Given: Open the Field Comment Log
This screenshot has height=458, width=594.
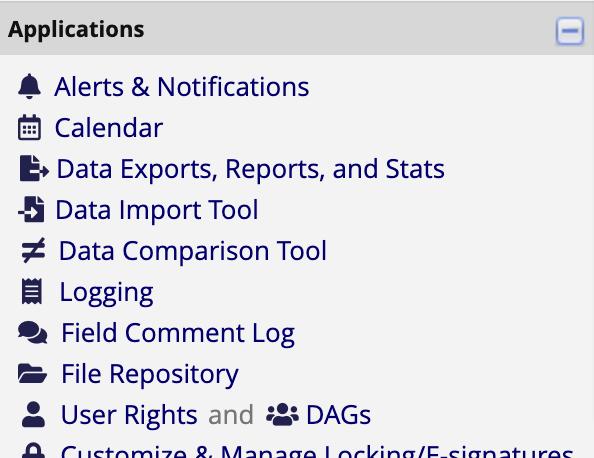Looking at the screenshot, I should tap(178, 333).
